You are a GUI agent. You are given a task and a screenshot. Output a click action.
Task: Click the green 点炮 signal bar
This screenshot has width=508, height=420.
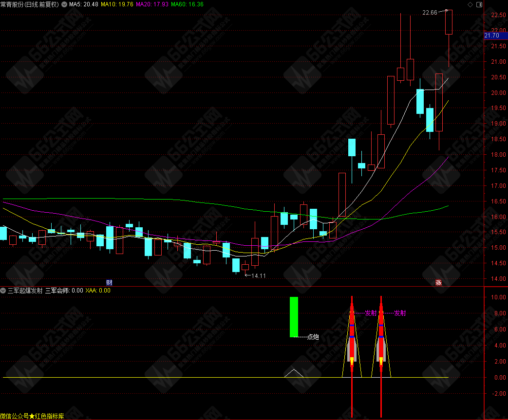point(294,317)
